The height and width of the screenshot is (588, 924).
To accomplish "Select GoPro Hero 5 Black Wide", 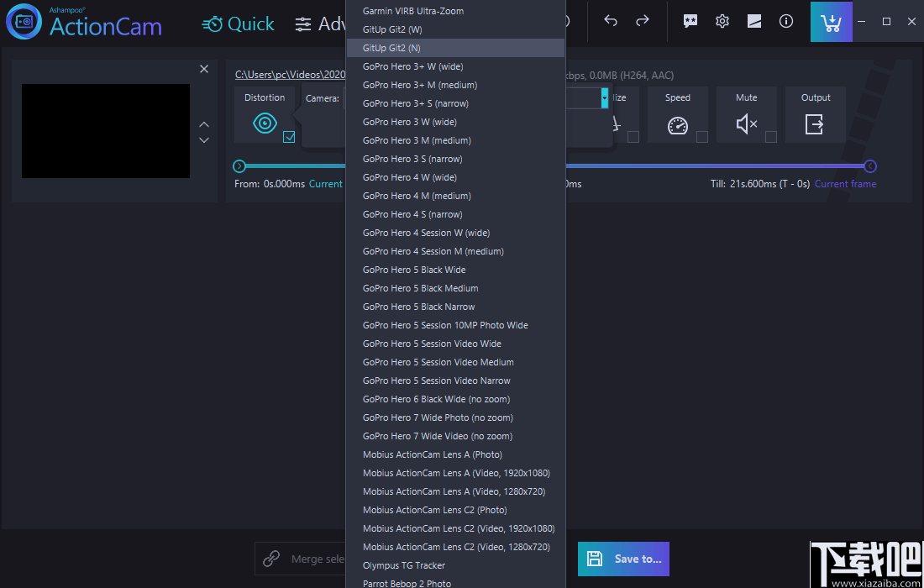I will tap(455, 270).
